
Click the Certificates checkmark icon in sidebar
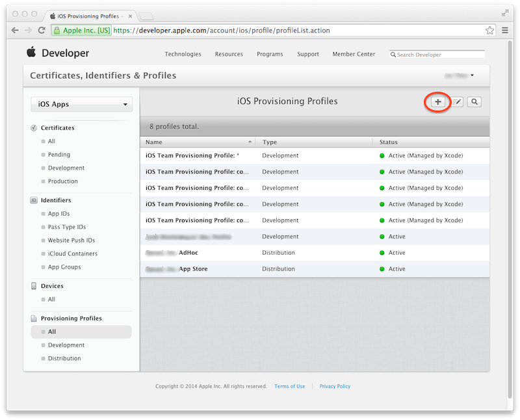pos(34,128)
